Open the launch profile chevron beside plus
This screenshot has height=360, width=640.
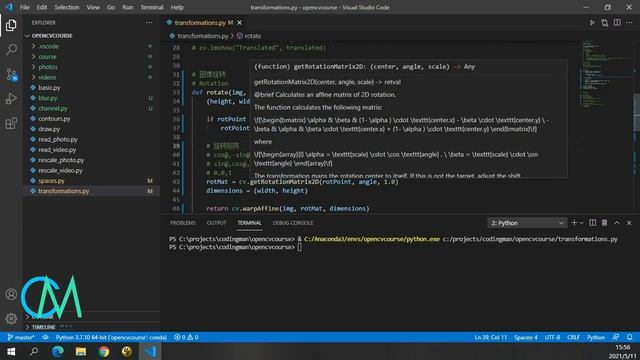pos(582,223)
